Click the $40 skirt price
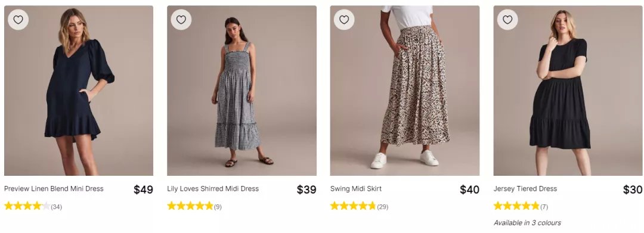Viewport: 644px width, 233px height. pos(469,189)
